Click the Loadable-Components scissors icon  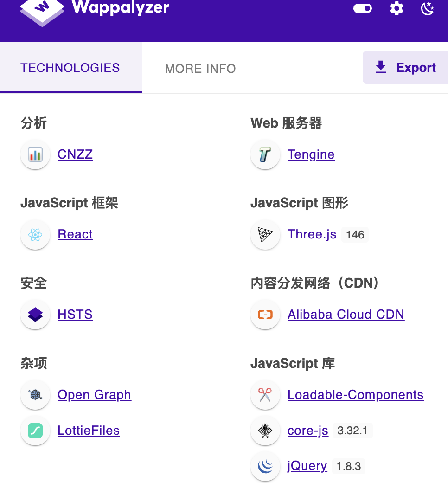click(x=265, y=395)
